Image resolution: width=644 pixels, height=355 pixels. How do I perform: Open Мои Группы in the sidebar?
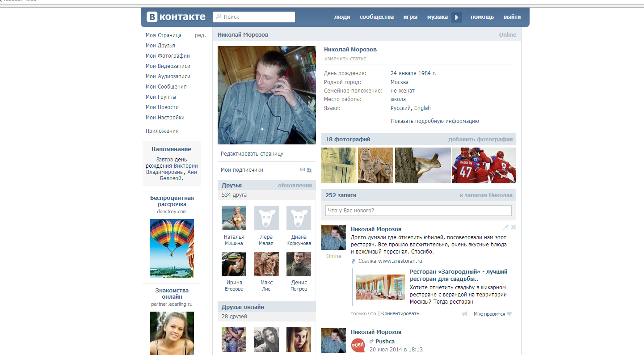[161, 97]
